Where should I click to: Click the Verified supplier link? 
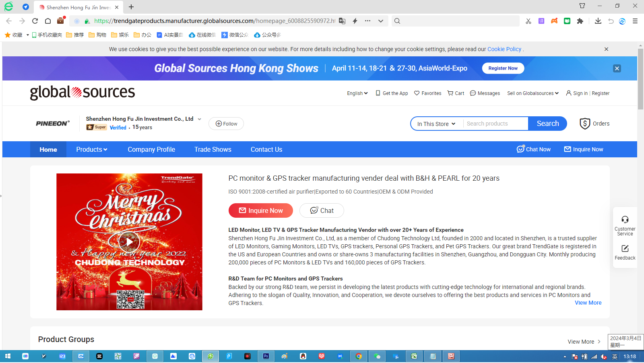coord(118,128)
